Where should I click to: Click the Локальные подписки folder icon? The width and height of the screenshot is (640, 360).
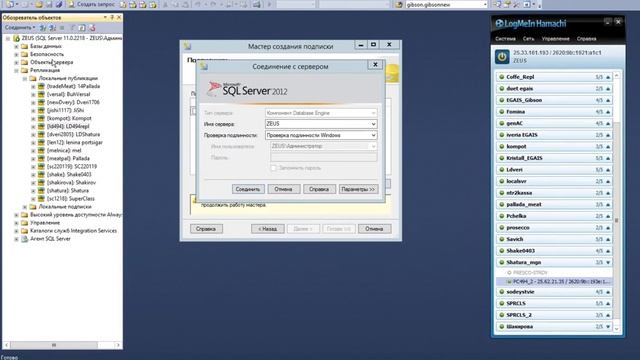[x=33, y=207]
